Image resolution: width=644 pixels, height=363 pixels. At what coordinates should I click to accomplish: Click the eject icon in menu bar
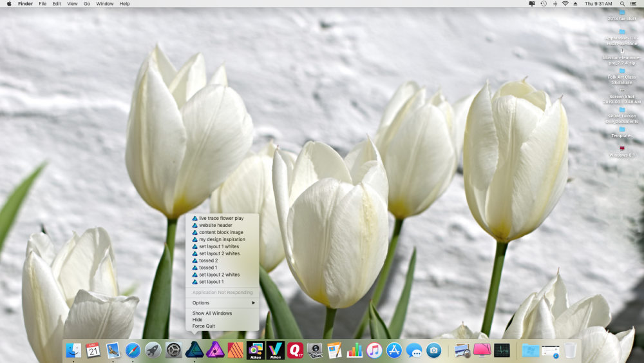(575, 4)
